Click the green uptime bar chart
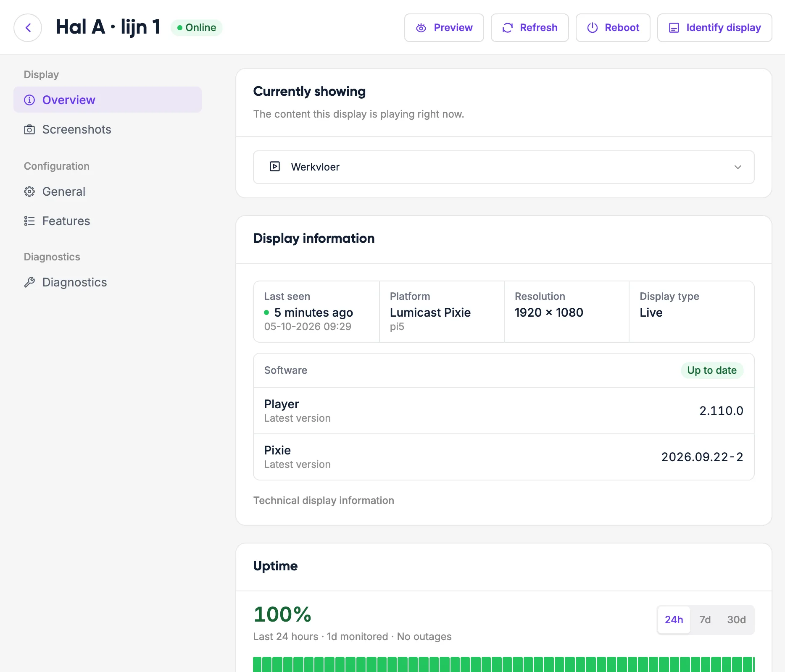Viewport: 785px width, 672px height. point(504,664)
